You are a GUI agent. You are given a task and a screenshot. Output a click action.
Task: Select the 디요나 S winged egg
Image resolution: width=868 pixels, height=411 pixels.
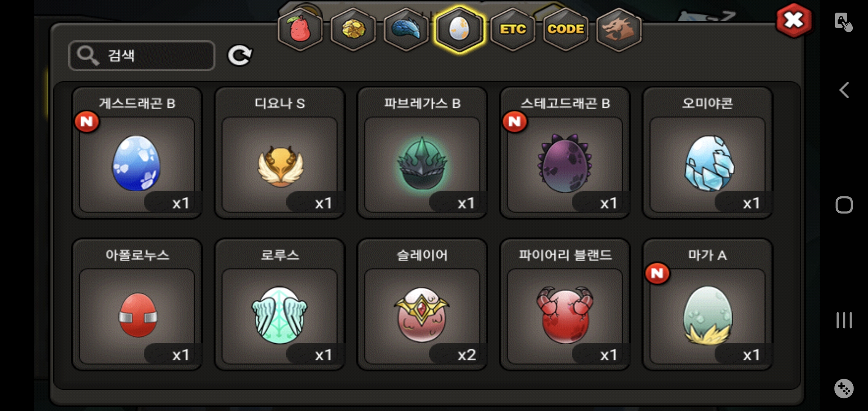pos(280,153)
